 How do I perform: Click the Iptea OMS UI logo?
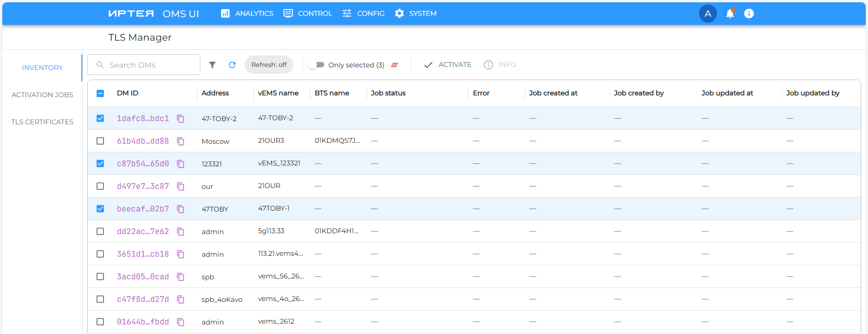[154, 14]
